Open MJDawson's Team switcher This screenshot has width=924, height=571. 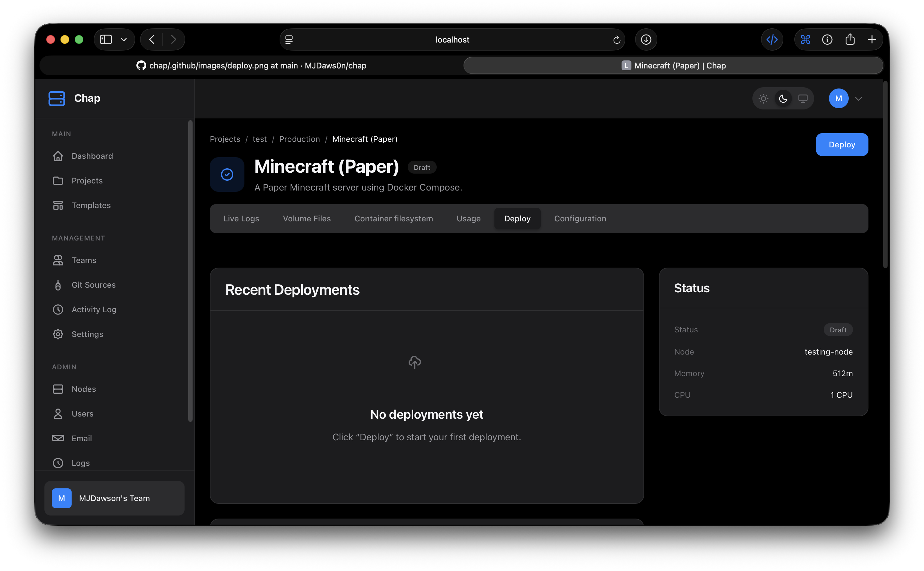[114, 498]
